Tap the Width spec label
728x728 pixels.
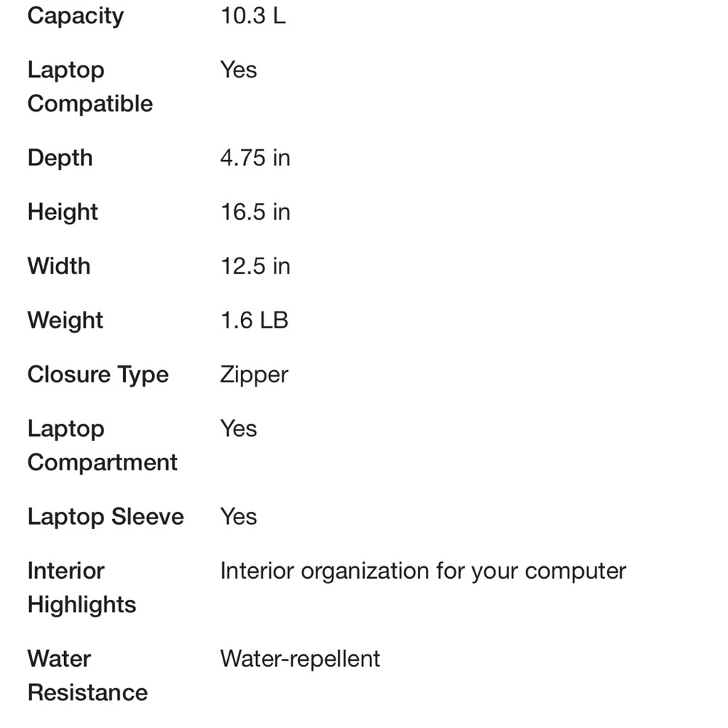point(59,266)
